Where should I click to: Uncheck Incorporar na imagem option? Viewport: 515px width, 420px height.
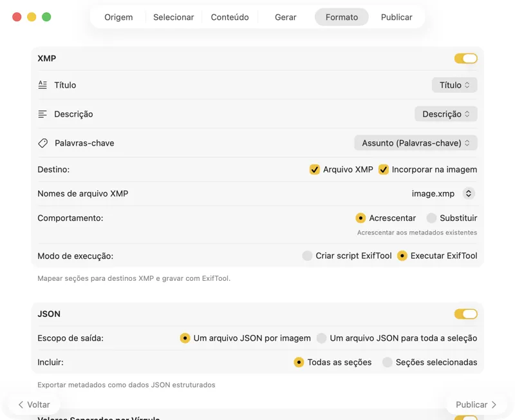tap(384, 169)
